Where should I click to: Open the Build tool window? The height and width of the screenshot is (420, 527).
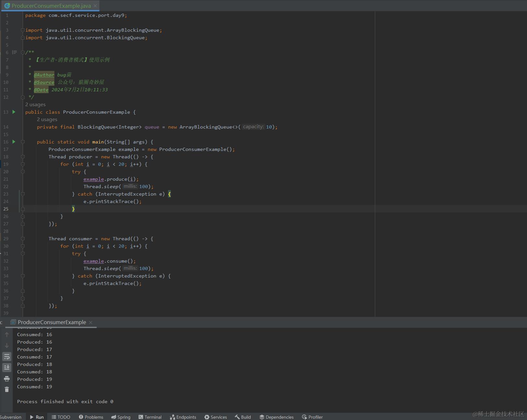click(x=243, y=417)
